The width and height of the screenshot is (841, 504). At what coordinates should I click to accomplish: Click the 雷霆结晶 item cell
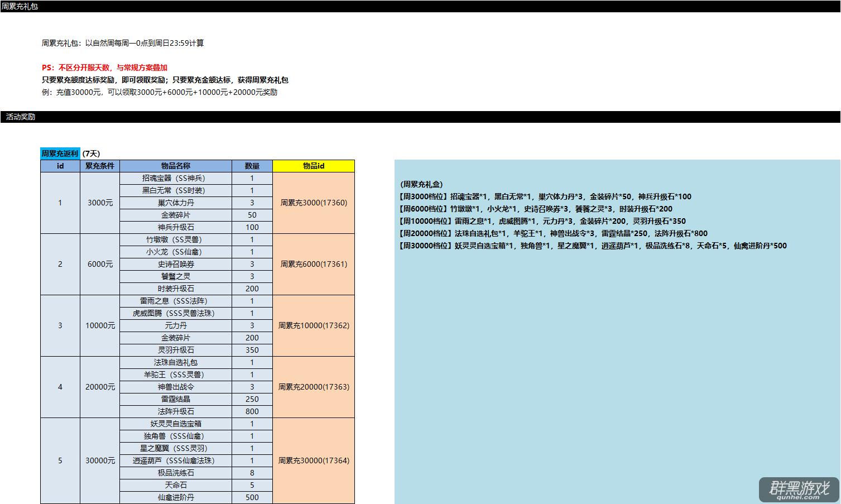[x=176, y=399]
